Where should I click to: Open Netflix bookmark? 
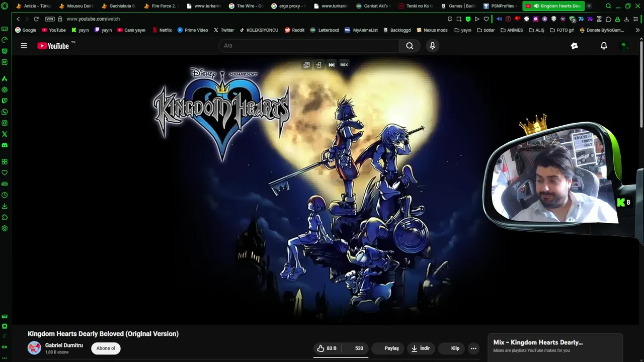click(162, 30)
